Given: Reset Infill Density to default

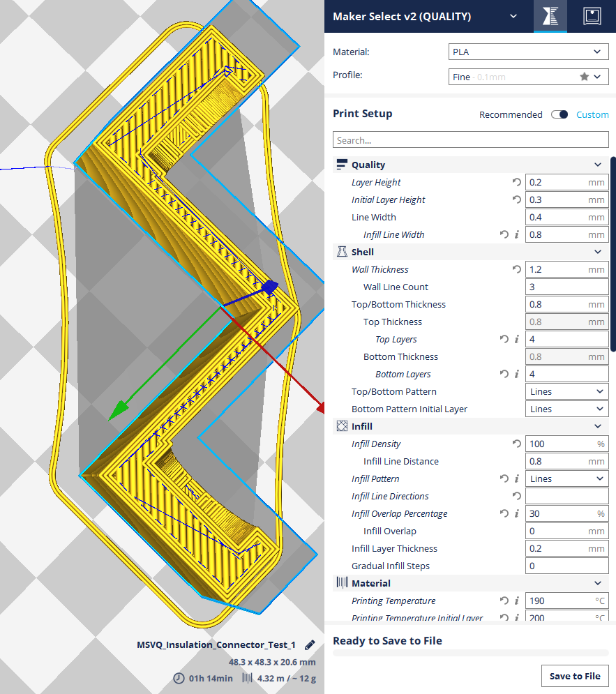Looking at the screenshot, I should coord(516,444).
